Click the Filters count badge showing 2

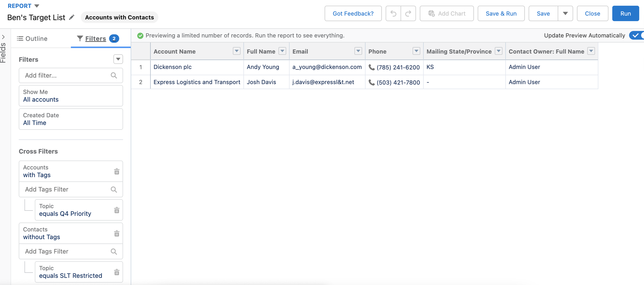click(x=114, y=39)
